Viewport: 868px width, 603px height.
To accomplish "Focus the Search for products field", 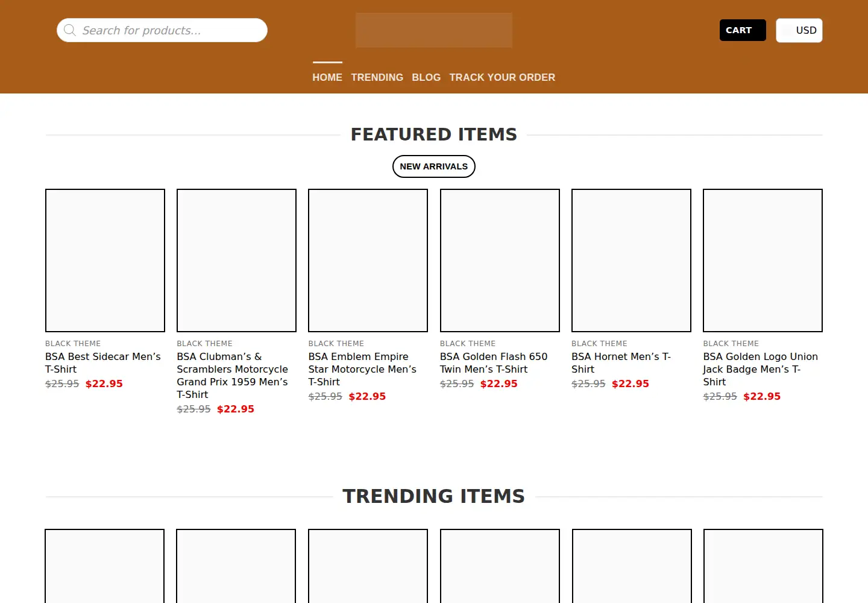I will (162, 30).
